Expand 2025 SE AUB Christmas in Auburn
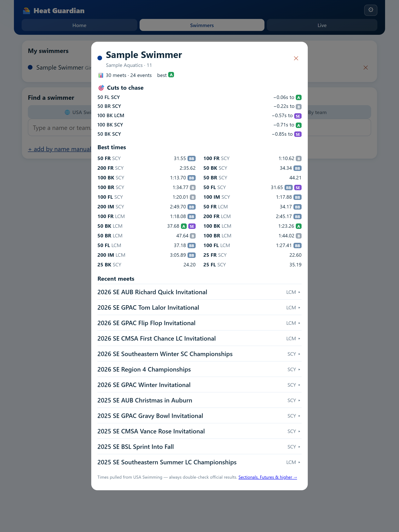This screenshot has width=399, height=532. (199, 400)
